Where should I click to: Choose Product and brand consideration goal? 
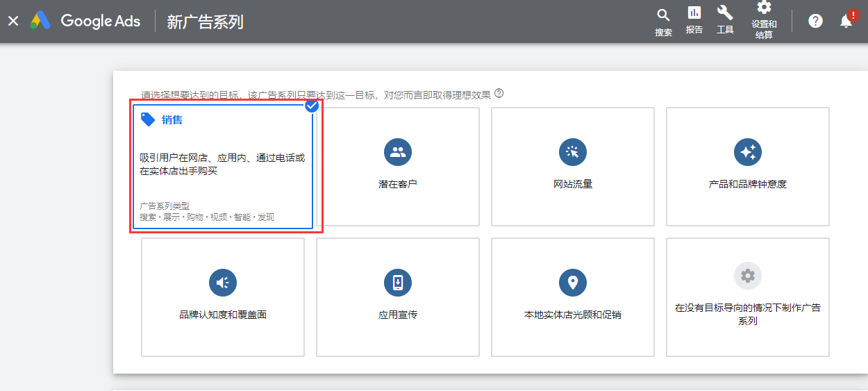pyautogui.click(x=748, y=167)
